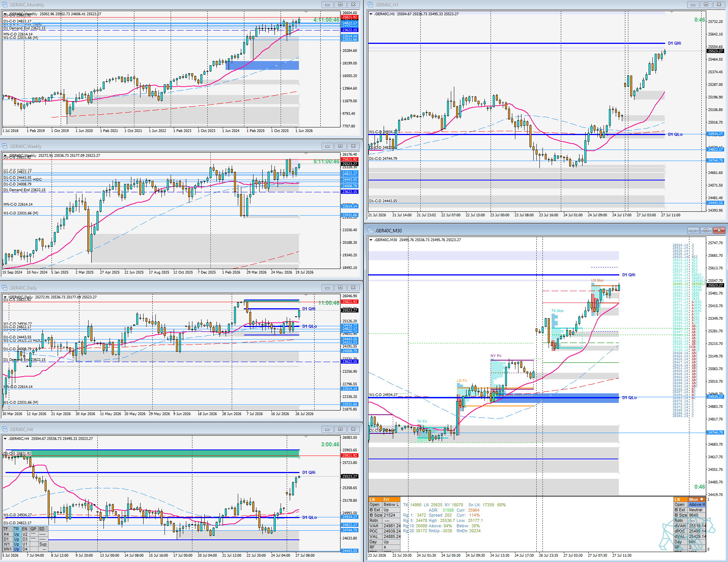Click the D1 QLo label on M30 chart
728x562 pixels.
pos(629,398)
